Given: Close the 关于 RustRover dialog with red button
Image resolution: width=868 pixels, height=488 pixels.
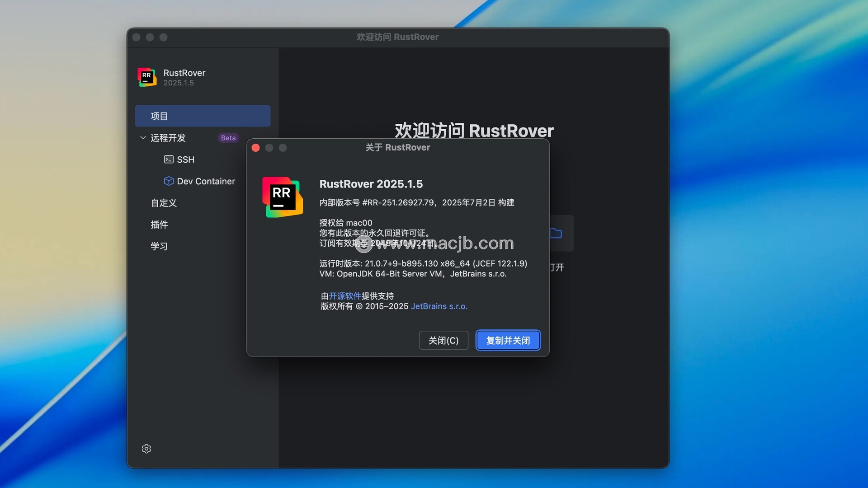Looking at the screenshot, I should click(x=255, y=148).
